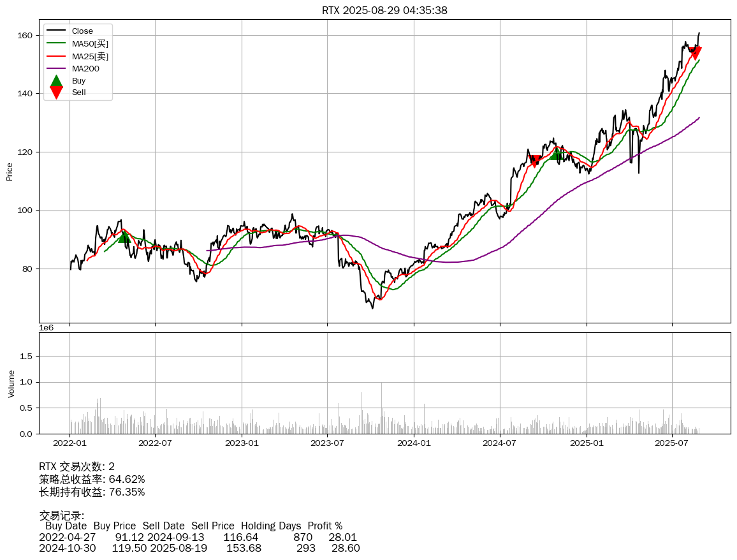The image size is (737, 560).
Task: Click the red MA25 legend line swatch
Action: coord(56,56)
